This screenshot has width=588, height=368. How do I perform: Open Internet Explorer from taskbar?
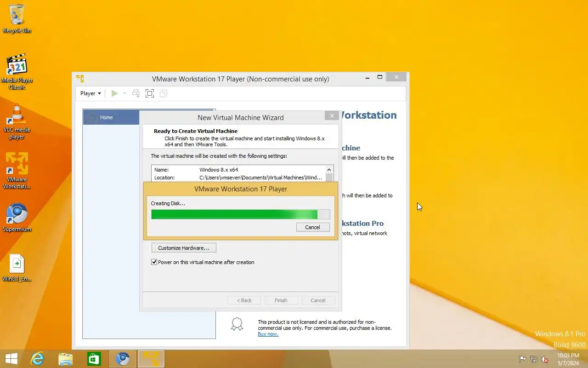tap(37, 359)
